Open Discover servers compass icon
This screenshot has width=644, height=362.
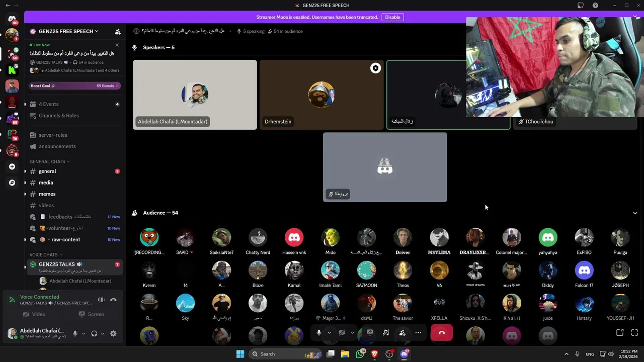pos(12,183)
